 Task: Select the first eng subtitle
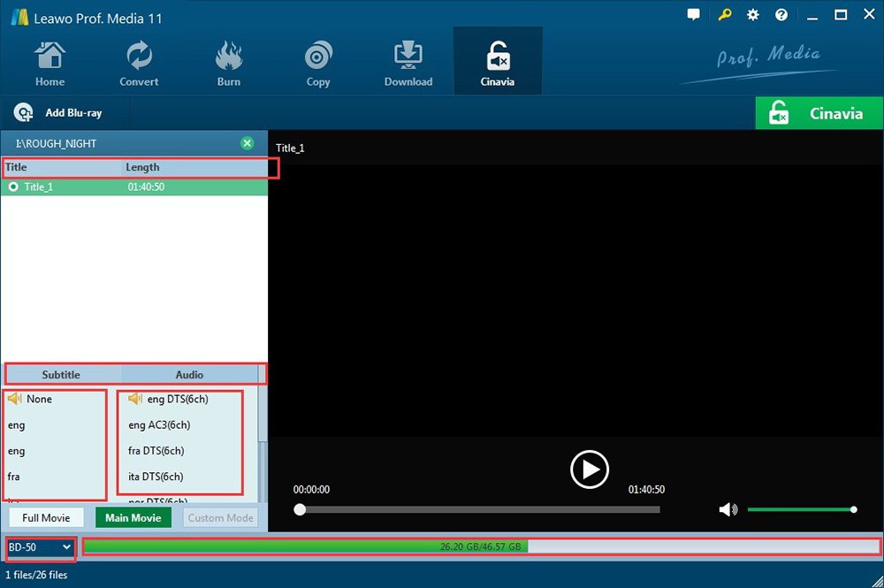pyautogui.click(x=16, y=425)
